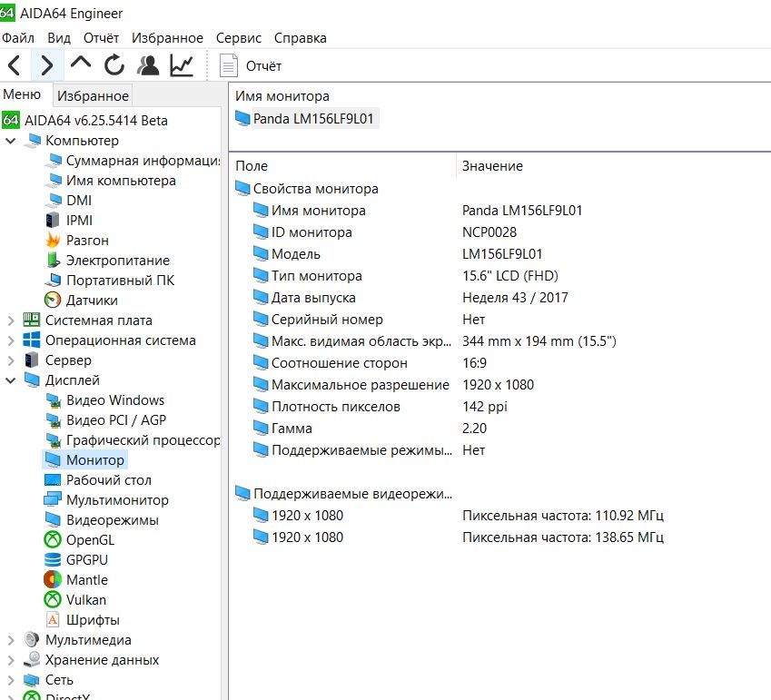Image resolution: width=771 pixels, height=700 pixels.
Task: Open the Отчёт menu
Action: pyautogui.click(x=101, y=38)
